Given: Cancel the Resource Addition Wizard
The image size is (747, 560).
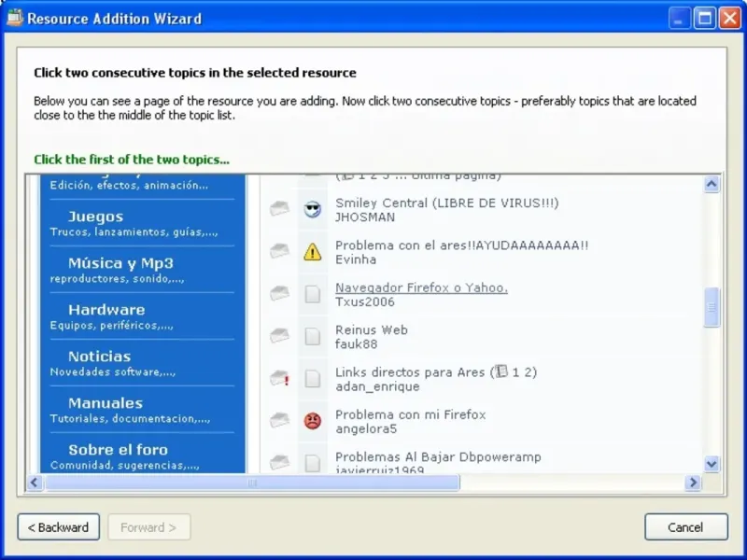Looking at the screenshot, I should 685,527.
